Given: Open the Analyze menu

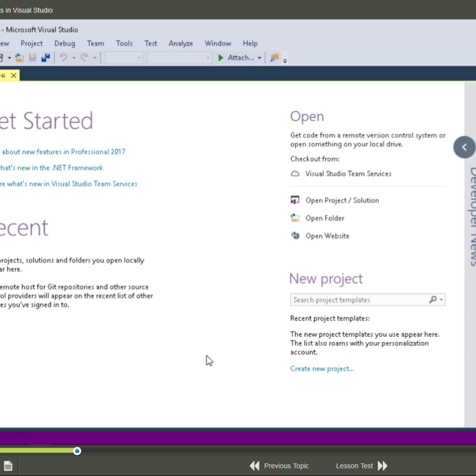Looking at the screenshot, I should click(181, 43).
